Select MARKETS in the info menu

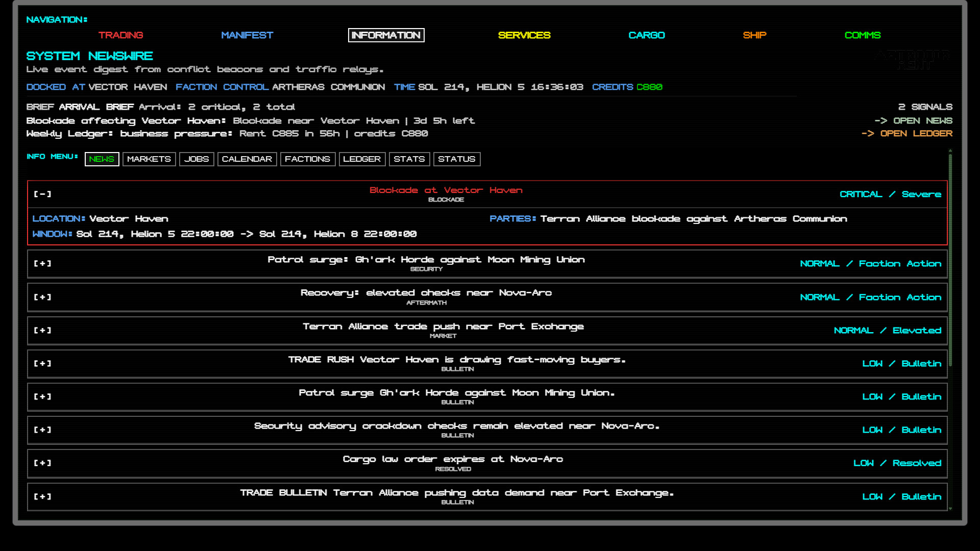[149, 159]
